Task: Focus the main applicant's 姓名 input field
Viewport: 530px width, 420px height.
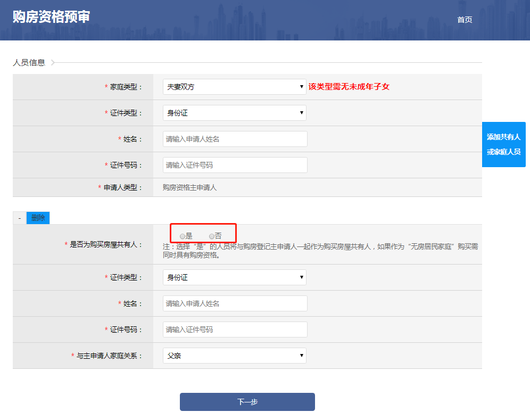Action: pos(235,139)
